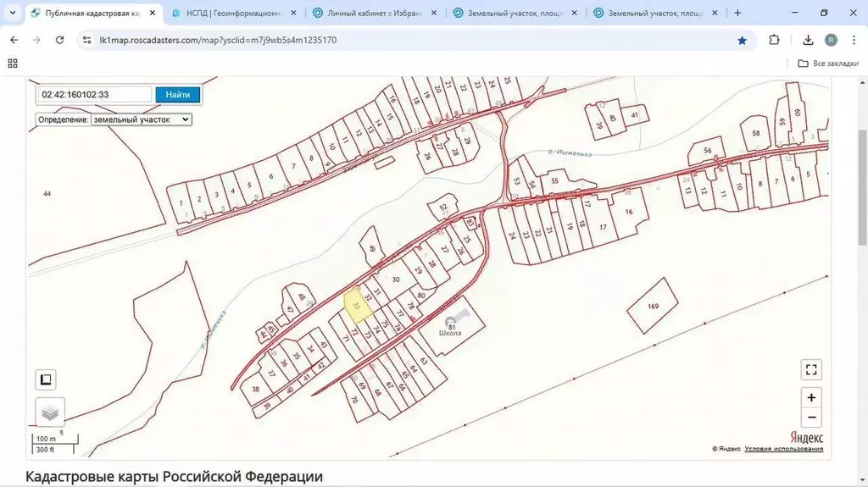Activate the measurement ruler tool
Screen dimensions: 868x487
pyautogui.click(x=47, y=381)
